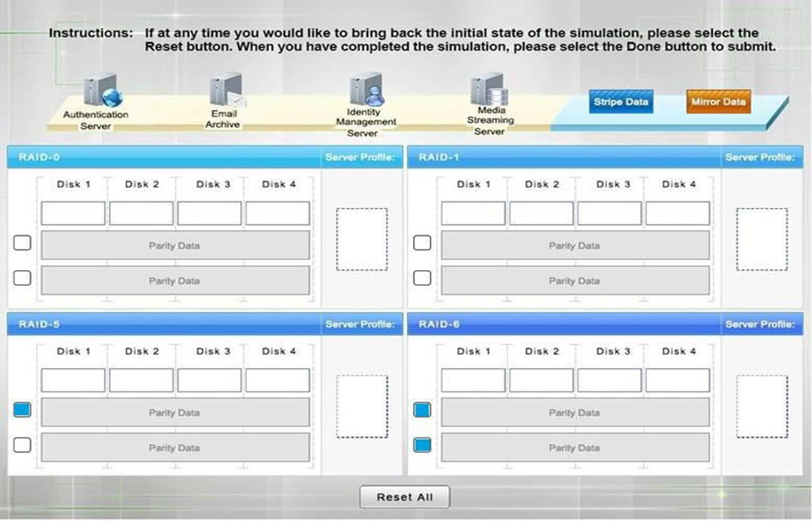The image size is (812, 522).
Task: Click the first Parity Data bar in RAID-1
Action: point(575,245)
